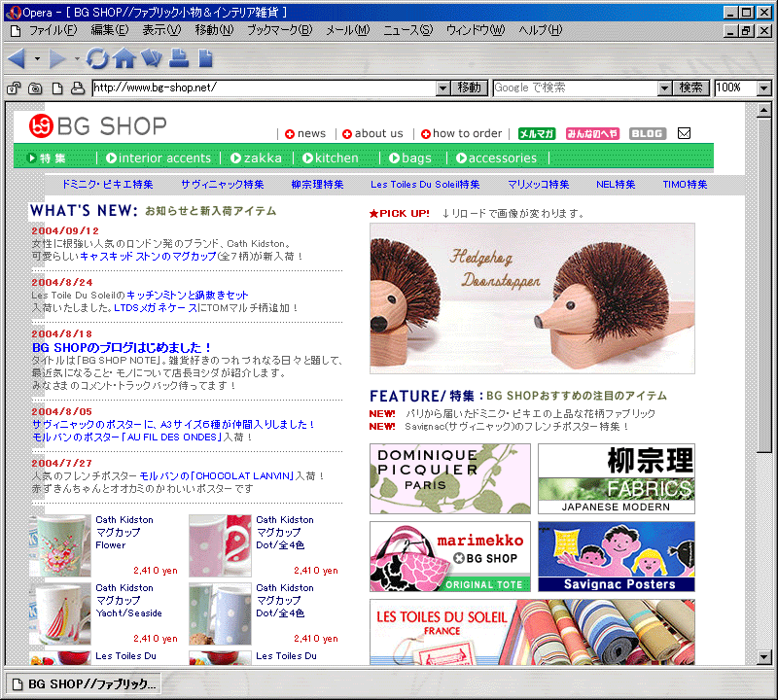
Task: Open the accessories category
Action: coord(496,158)
